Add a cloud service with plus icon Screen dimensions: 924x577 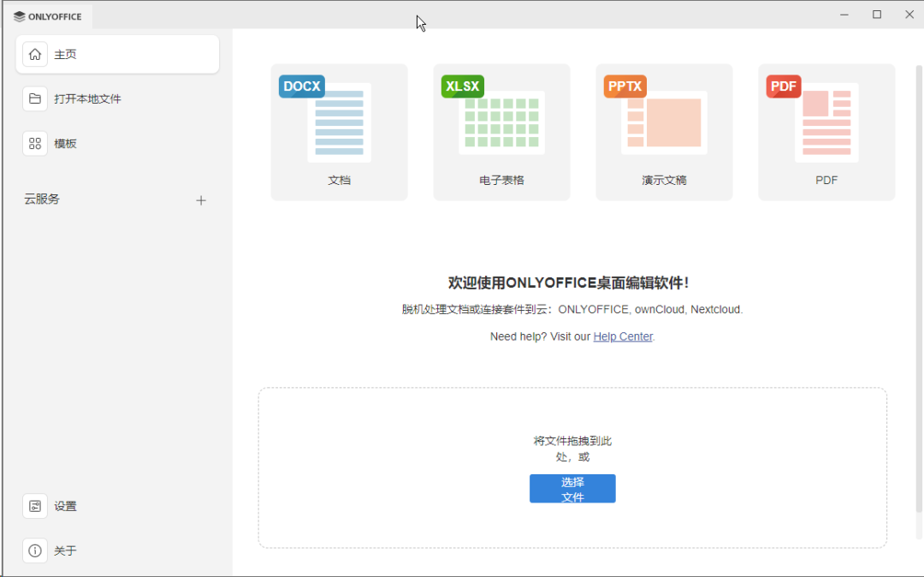tap(201, 200)
